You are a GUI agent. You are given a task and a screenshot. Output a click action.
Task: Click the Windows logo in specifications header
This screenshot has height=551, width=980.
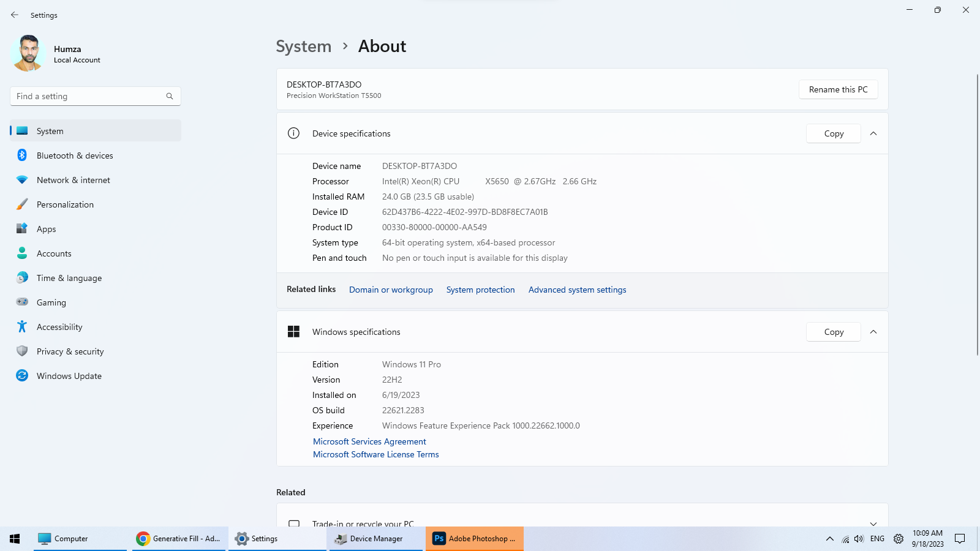pos(293,332)
